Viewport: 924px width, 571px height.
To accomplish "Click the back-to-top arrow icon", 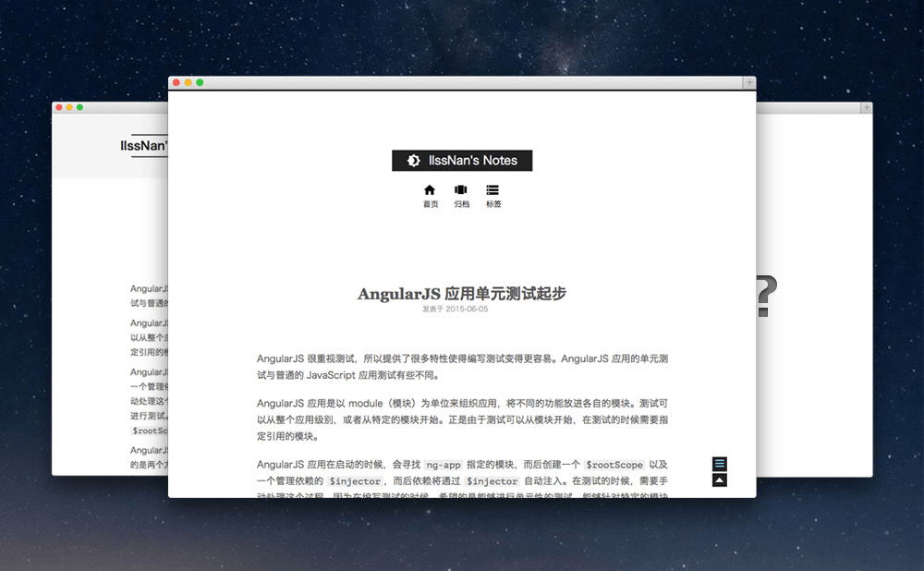I will (x=719, y=480).
